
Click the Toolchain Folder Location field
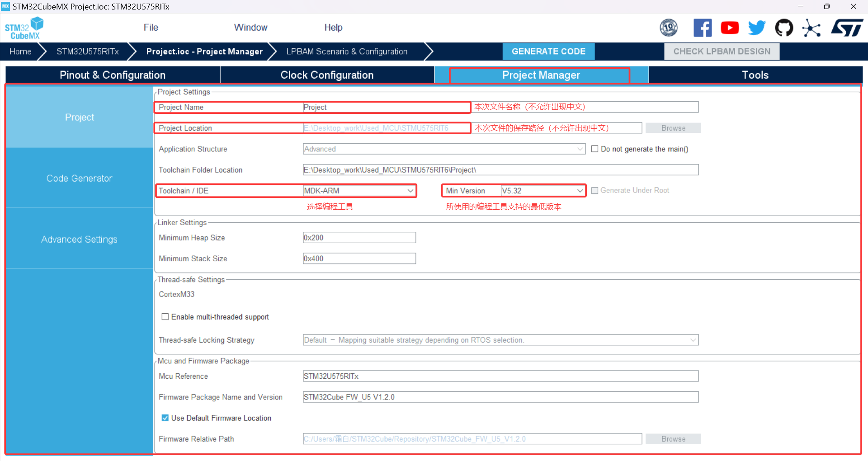click(501, 170)
